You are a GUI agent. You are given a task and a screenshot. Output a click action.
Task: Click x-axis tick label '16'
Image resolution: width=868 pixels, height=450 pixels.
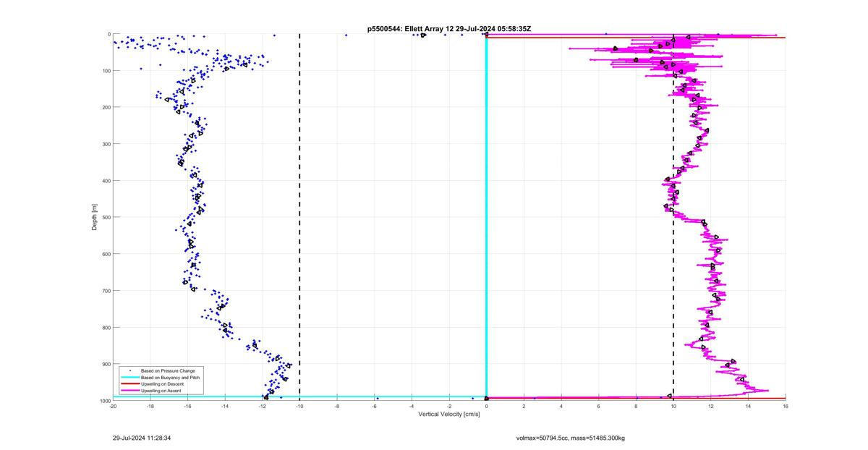pyautogui.click(x=786, y=406)
